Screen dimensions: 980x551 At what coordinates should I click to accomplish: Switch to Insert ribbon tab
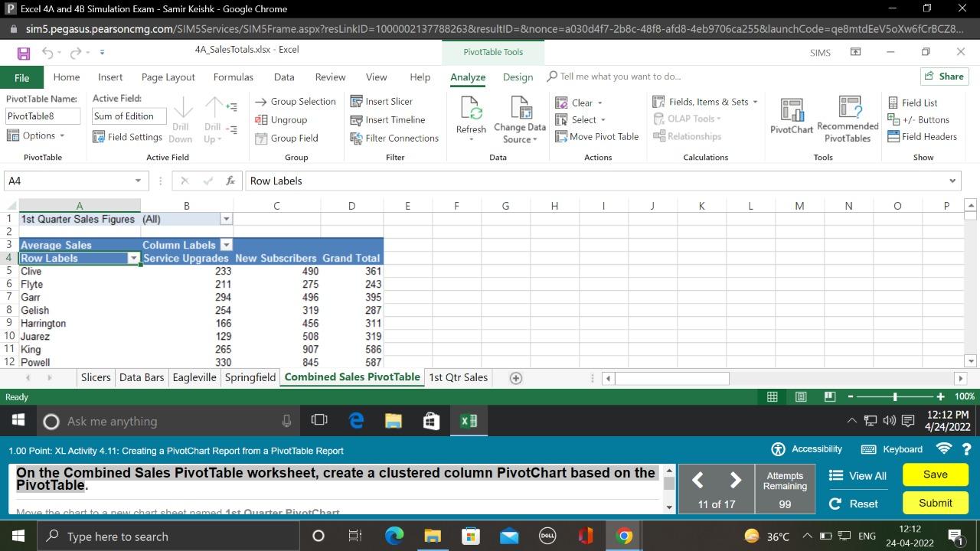click(x=110, y=77)
